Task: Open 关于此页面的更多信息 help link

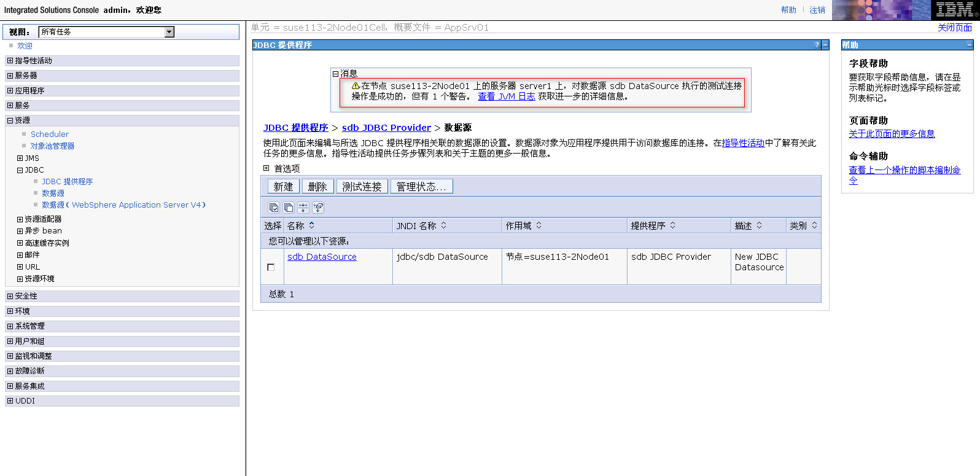Action: [x=892, y=134]
